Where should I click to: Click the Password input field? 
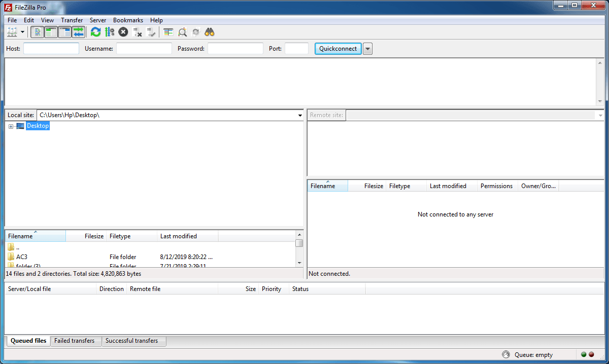[x=235, y=49]
